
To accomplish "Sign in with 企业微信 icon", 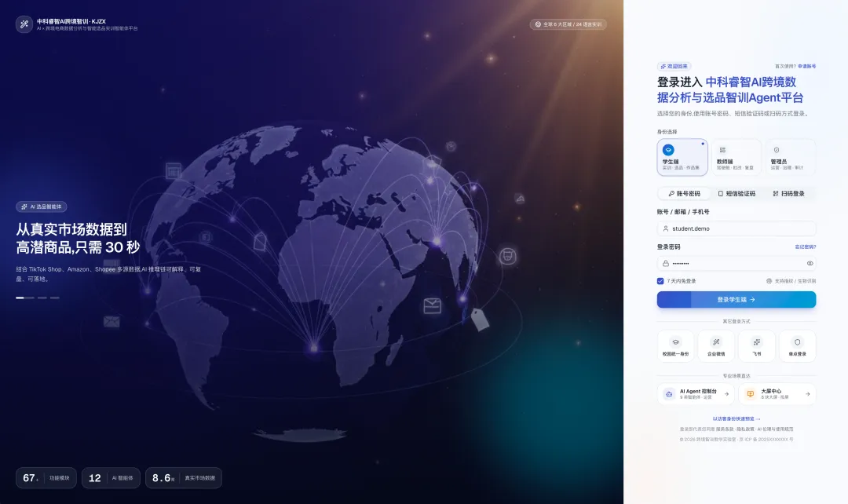I will coord(716,342).
